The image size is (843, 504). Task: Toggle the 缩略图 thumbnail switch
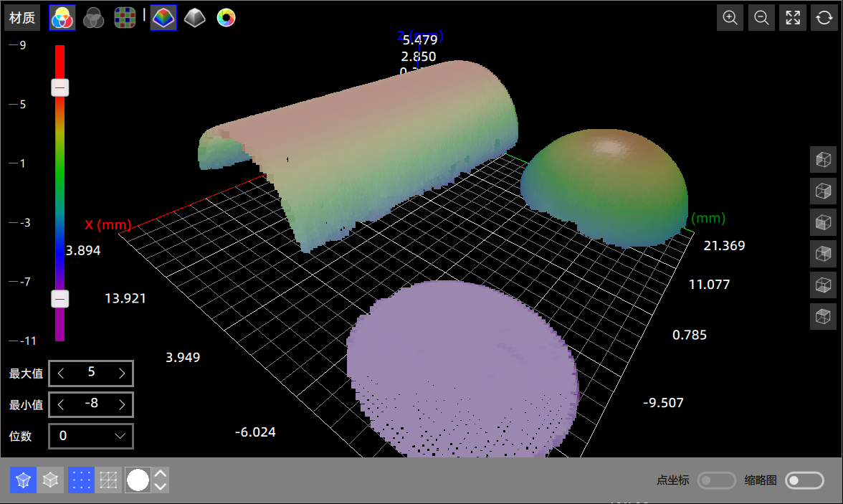click(804, 480)
